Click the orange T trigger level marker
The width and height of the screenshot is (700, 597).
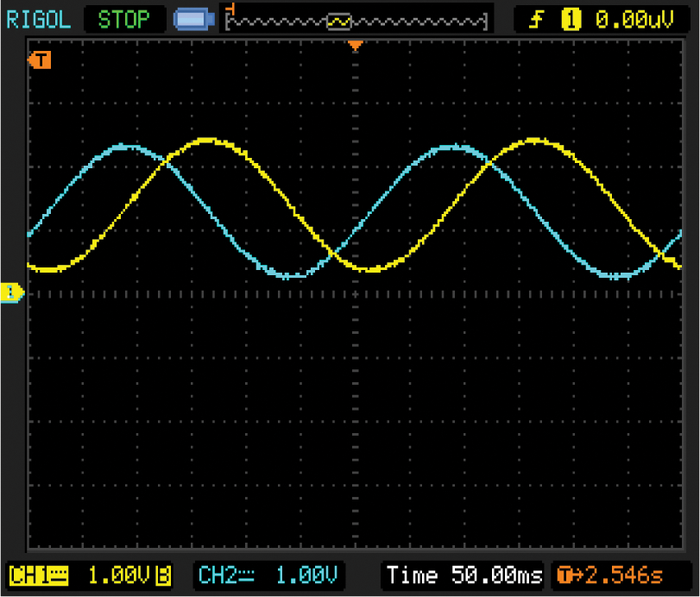(40, 60)
